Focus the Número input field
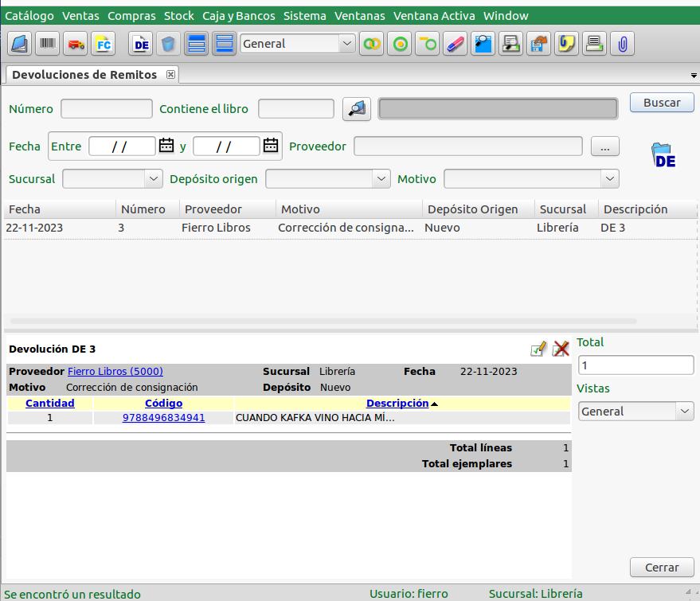700x601 pixels. click(x=107, y=109)
